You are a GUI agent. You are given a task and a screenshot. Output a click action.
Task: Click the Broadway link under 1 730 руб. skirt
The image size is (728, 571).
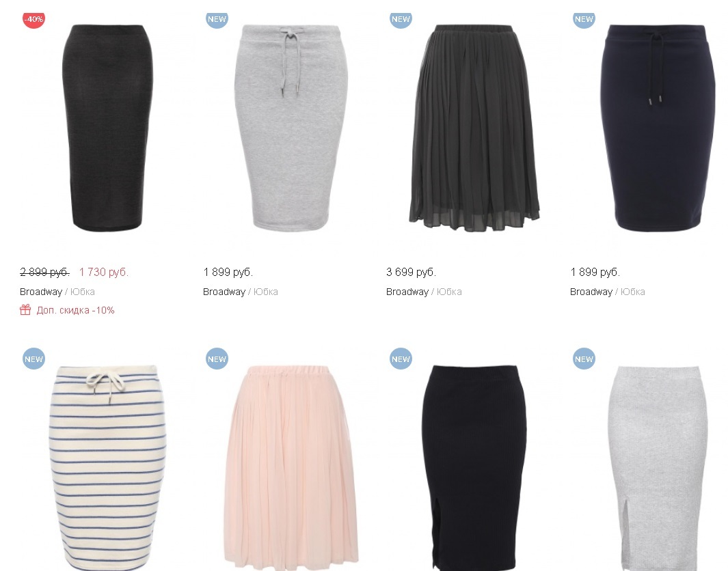[x=41, y=292]
